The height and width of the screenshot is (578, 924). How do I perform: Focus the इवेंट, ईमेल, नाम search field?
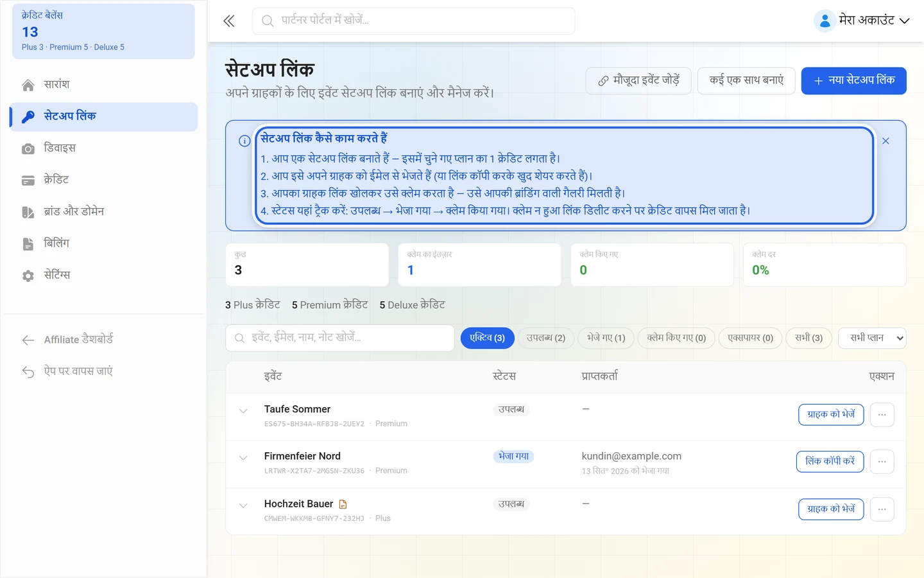click(x=340, y=338)
